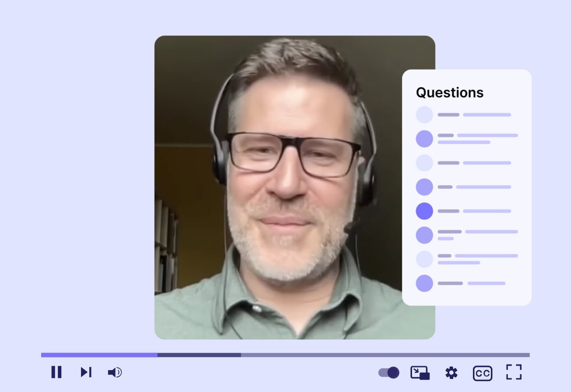
Task: Click the darkest purple avatar circle
Action: [424, 211]
